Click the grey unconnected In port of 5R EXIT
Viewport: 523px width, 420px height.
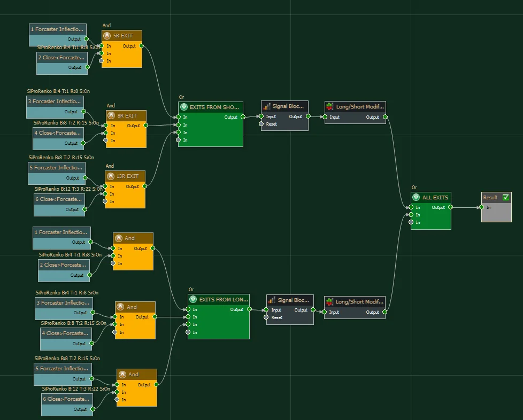point(102,61)
